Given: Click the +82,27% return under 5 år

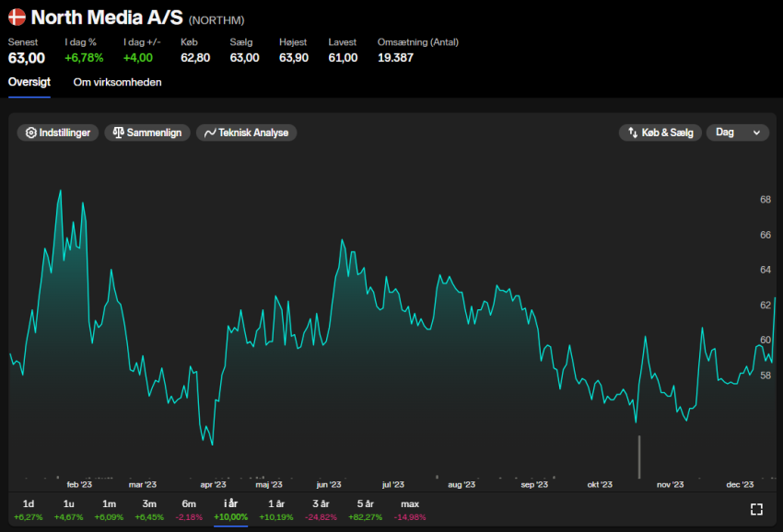Looking at the screenshot, I should pyautogui.click(x=365, y=517).
